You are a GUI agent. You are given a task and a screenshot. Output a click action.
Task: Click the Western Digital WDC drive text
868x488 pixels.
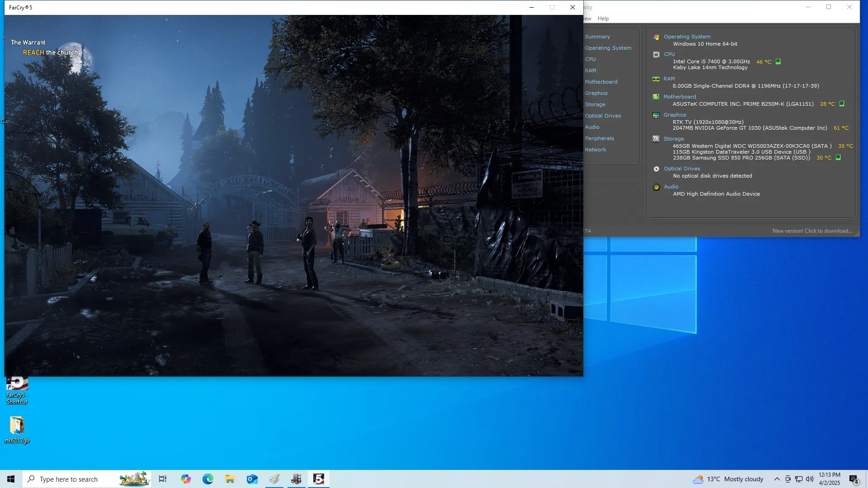pos(752,146)
